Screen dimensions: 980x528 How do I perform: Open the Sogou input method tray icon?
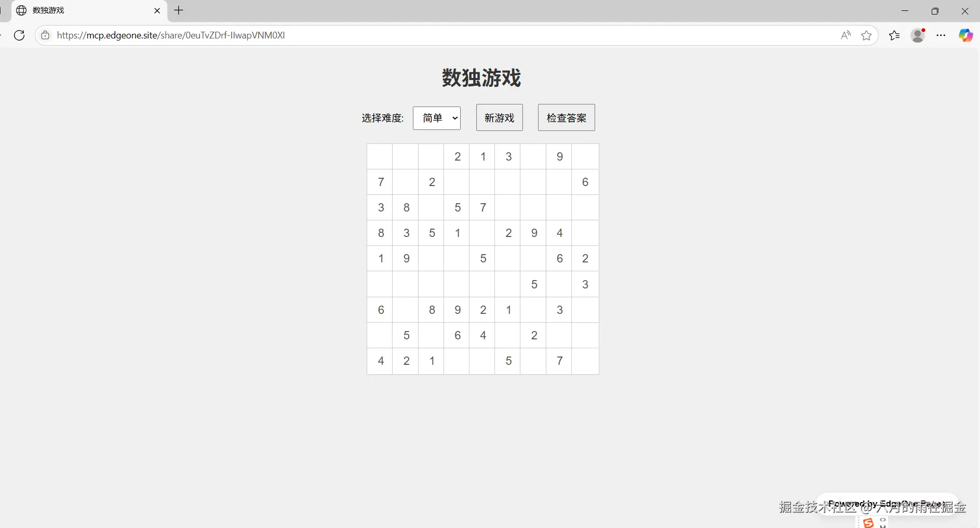coord(868,523)
